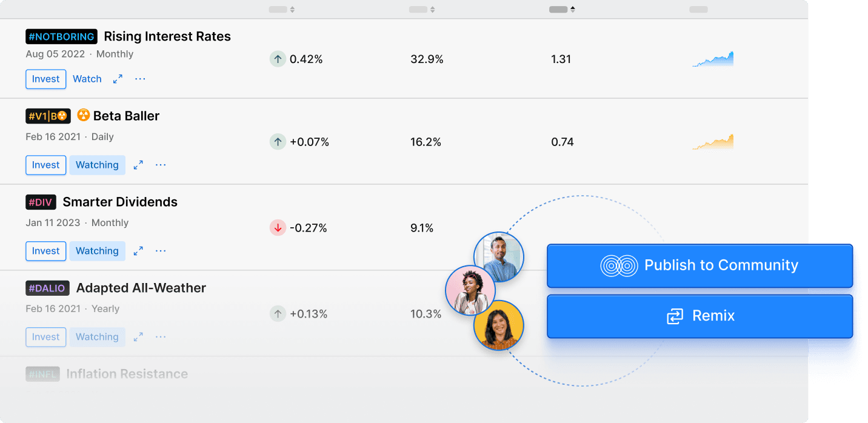This screenshot has height=423, width=868.
Task: Open more options for Smarter Dividends
Action: pyautogui.click(x=161, y=251)
